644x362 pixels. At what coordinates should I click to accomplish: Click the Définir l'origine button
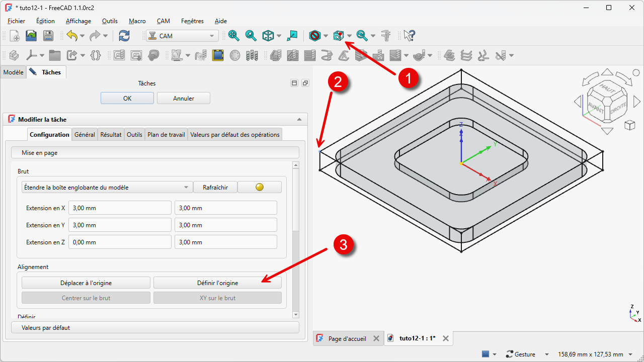pyautogui.click(x=217, y=283)
